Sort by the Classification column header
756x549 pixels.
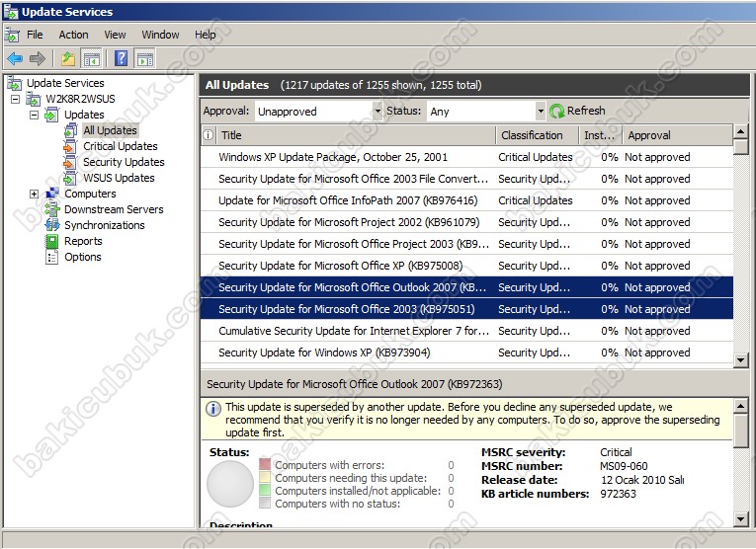[x=538, y=135]
